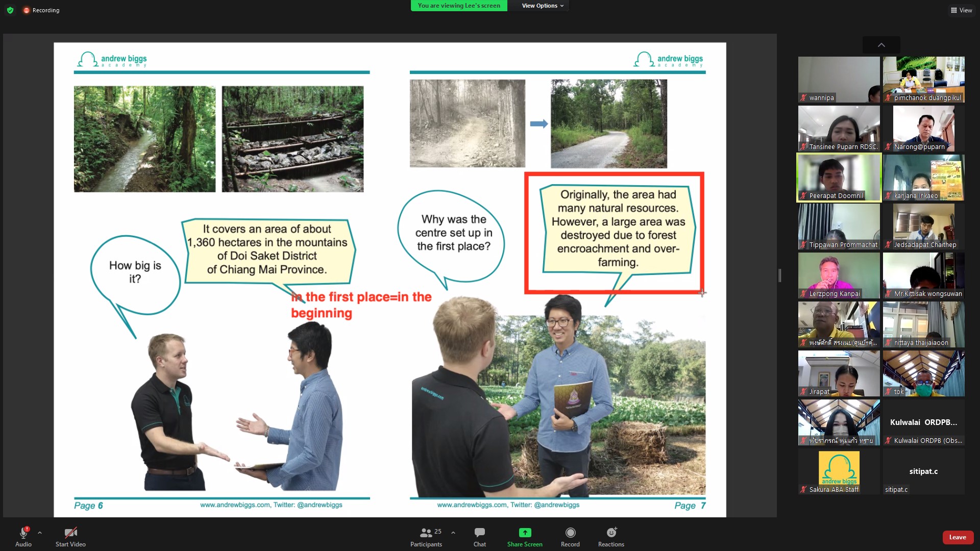Image resolution: width=980 pixels, height=551 pixels.
Task: Select Tippawan Prommachat's video tile
Action: pos(839,227)
